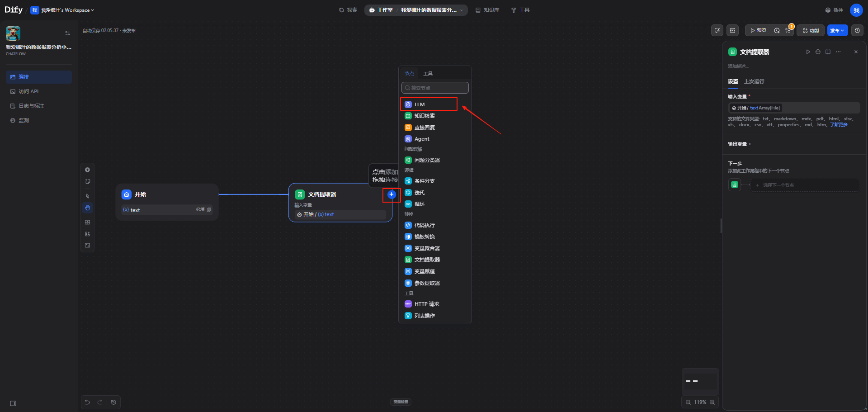
Task: Open the 119% zoom level menu
Action: coord(700,402)
